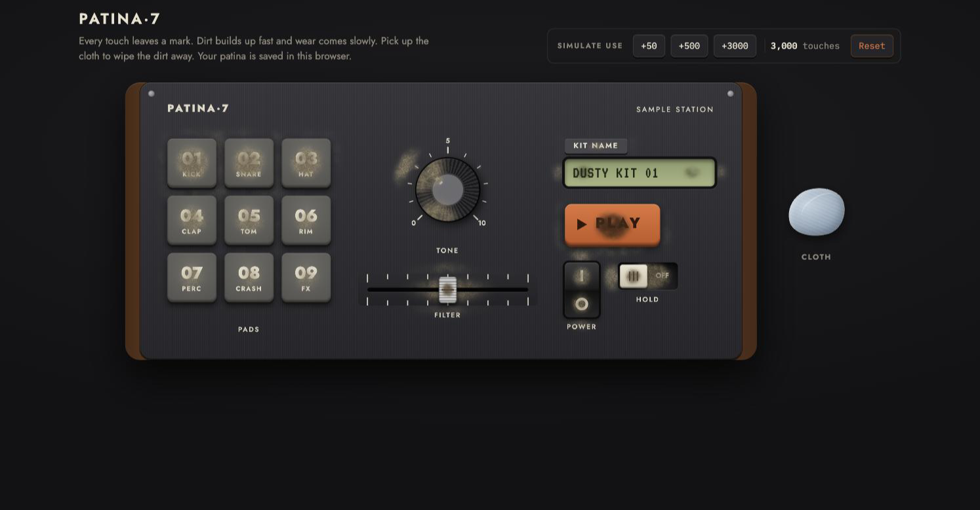Start playback with the orange PLAY button

point(612,224)
